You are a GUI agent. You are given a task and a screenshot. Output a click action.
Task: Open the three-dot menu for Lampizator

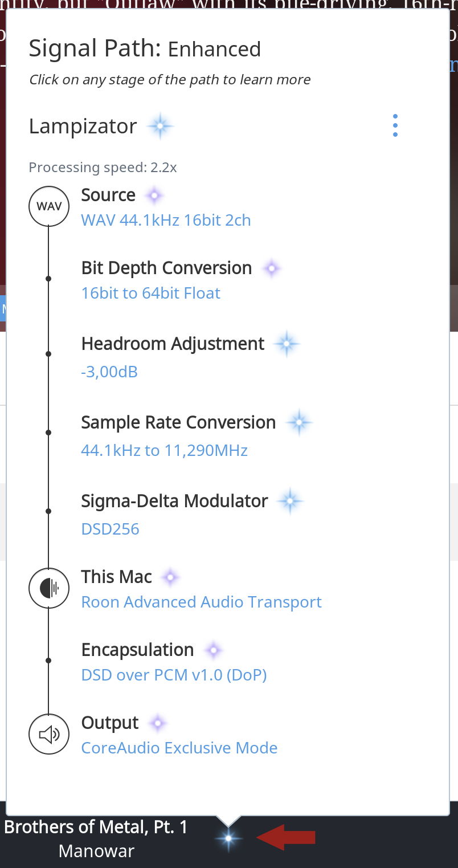click(395, 125)
